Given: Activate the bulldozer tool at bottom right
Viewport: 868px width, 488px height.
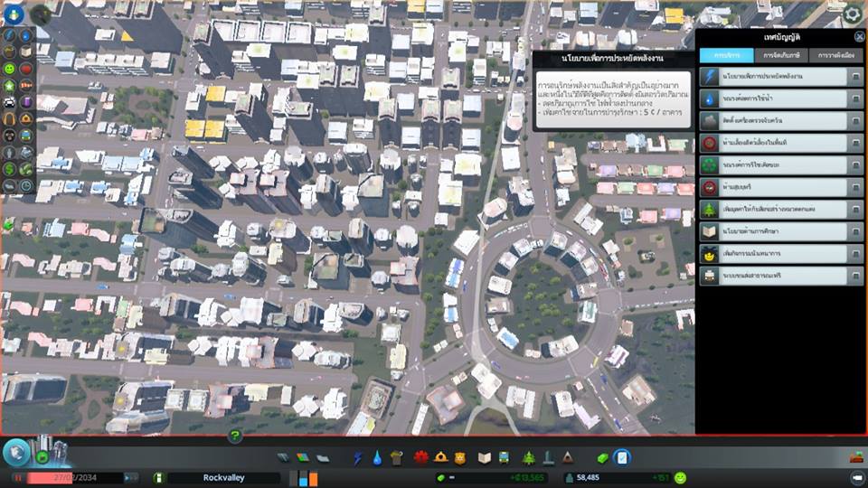Looking at the screenshot, I should click(856, 457).
